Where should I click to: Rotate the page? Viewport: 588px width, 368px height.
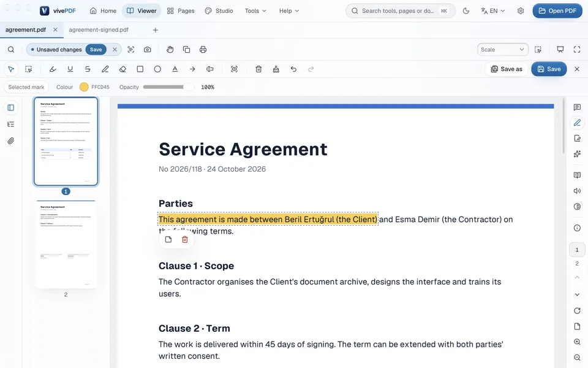(577, 310)
